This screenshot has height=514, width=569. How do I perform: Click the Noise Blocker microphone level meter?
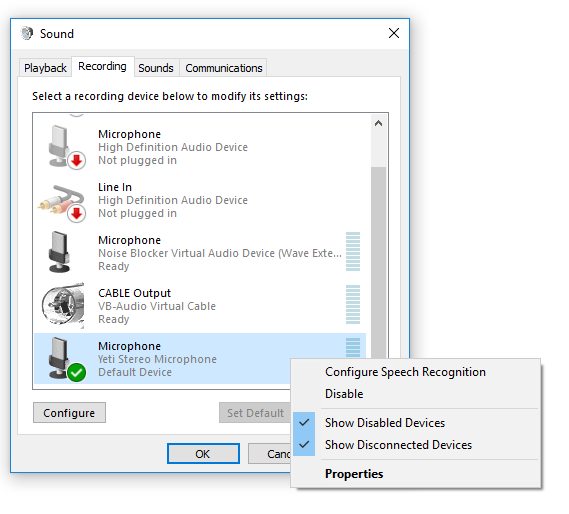pos(353,252)
